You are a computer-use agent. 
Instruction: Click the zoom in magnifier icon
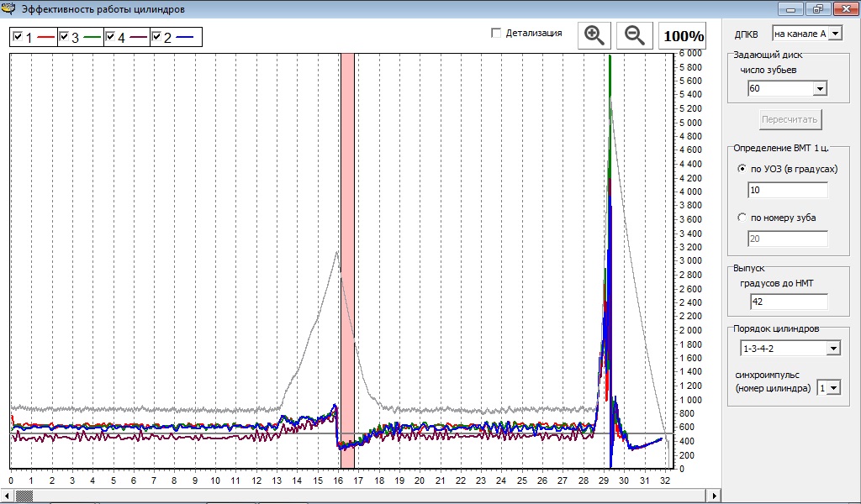pos(594,35)
